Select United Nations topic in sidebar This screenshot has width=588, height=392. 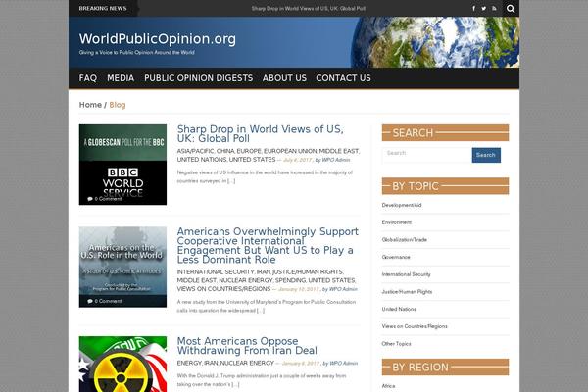pyautogui.click(x=399, y=309)
